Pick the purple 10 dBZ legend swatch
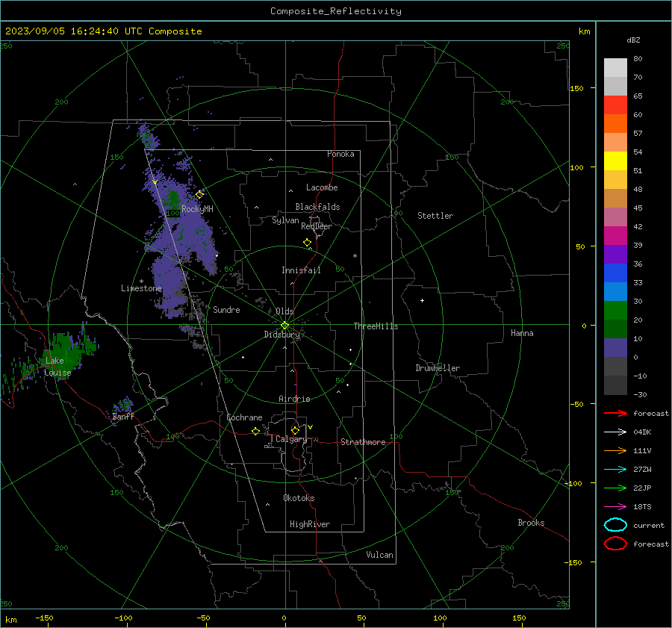The height and width of the screenshot is (628, 672). click(615, 347)
